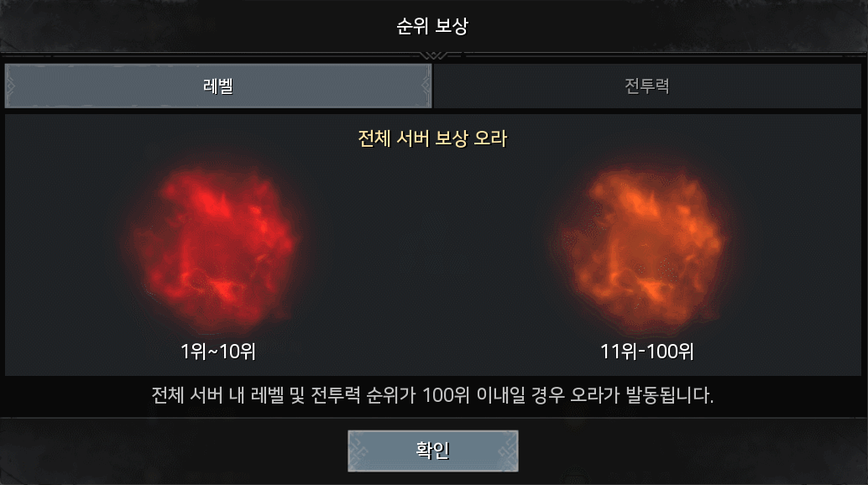
Task: Select the 1위~10위 rank label
Action: 218,352
